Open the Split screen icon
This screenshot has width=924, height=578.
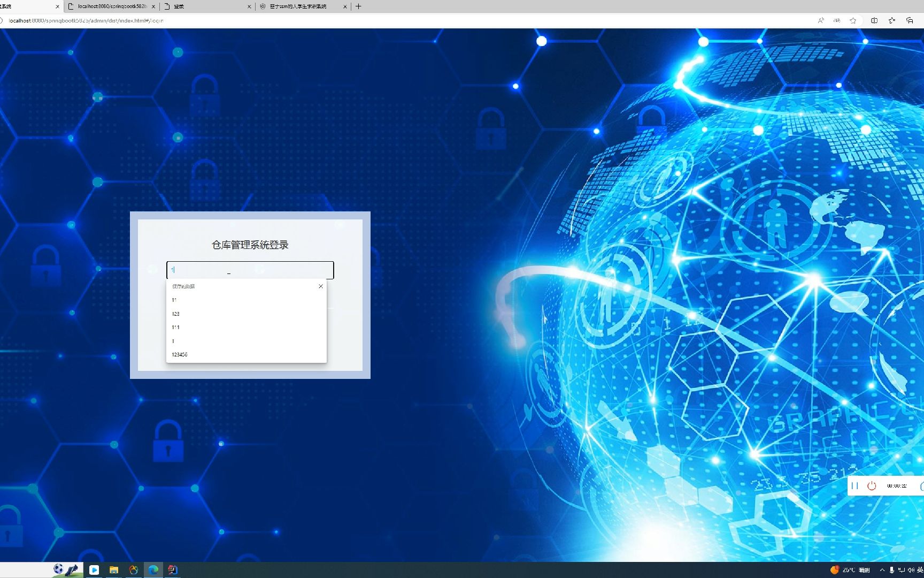click(x=874, y=20)
